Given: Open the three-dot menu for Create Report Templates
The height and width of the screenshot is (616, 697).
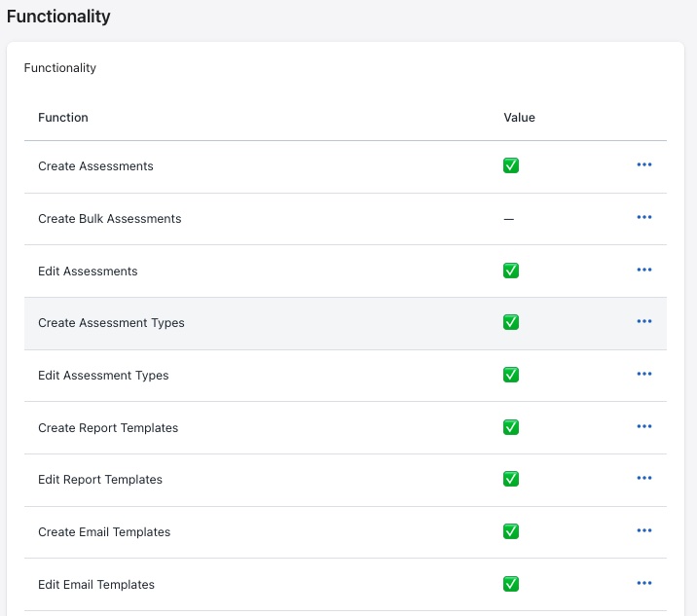Looking at the screenshot, I should tap(643, 426).
